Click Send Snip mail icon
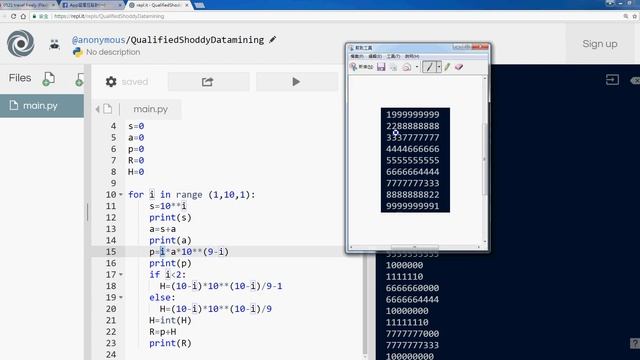The width and height of the screenshot is (640, 360). pyautogui.click(x=407, y=67)
